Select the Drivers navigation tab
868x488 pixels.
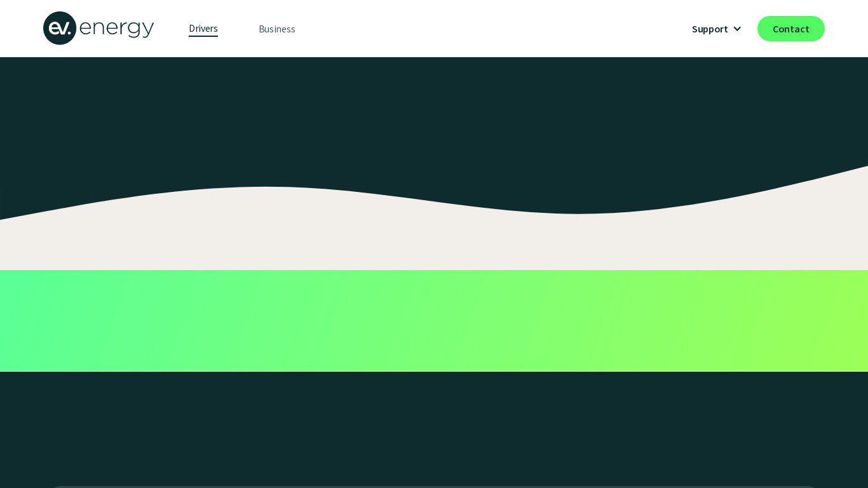click(203, 29)
